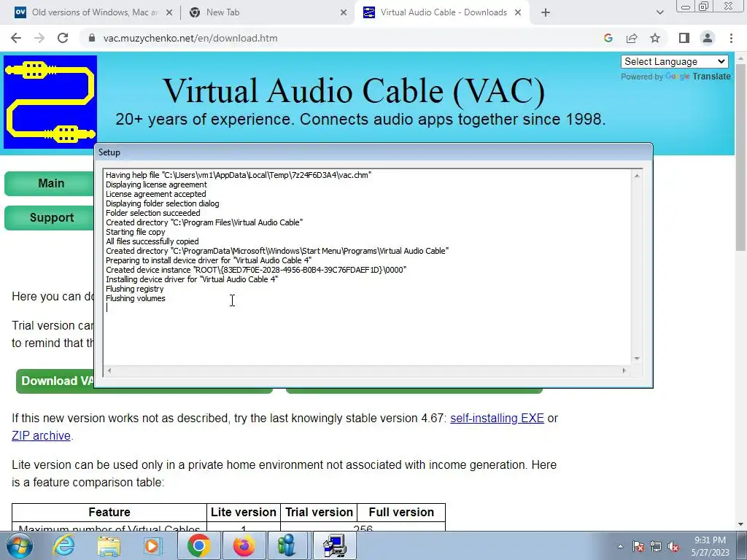Launch Firefox from the taskbar

click(244, 545)
